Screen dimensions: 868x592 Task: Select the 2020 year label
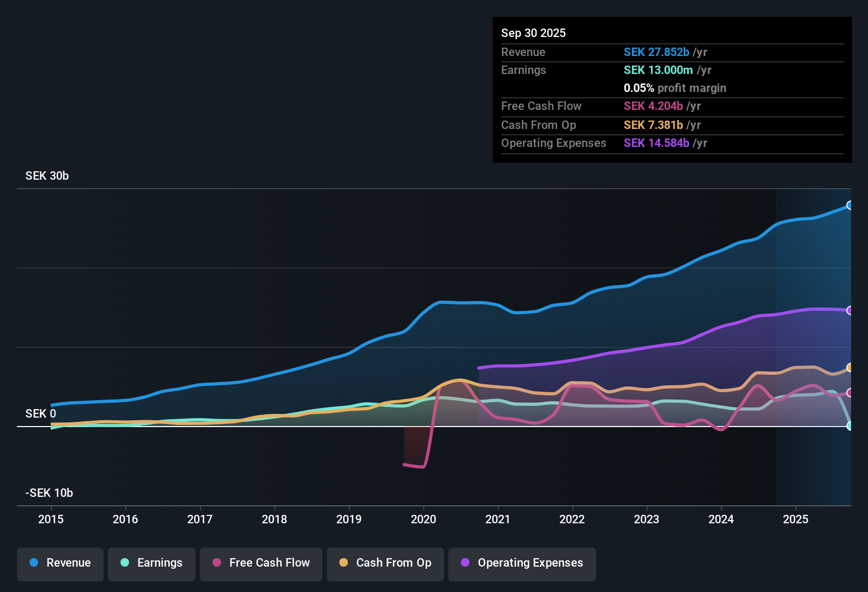pyautogui.click(x=423, y=520)
